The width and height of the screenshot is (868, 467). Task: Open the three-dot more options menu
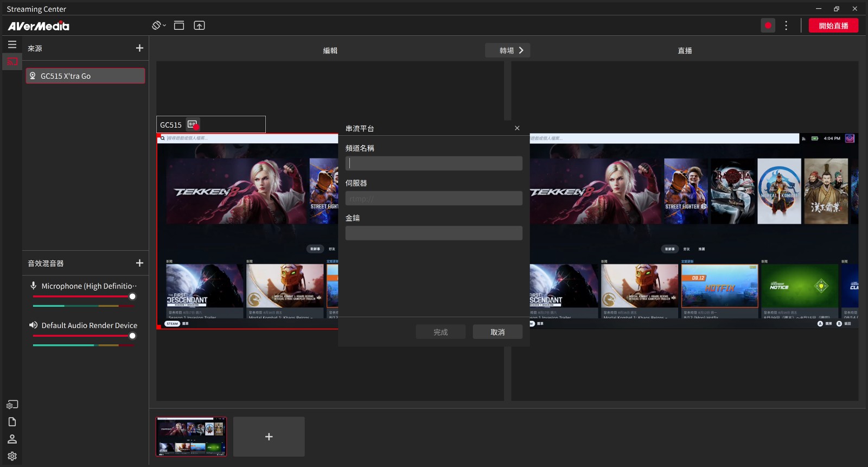[x=786, y=26]
